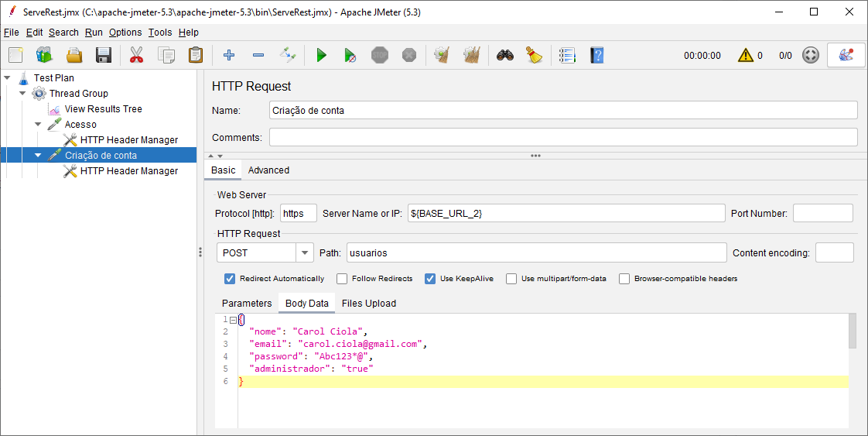Screen dimensions: 868x436
Task: Click the Help question mark icon
Action: (596, 55)
